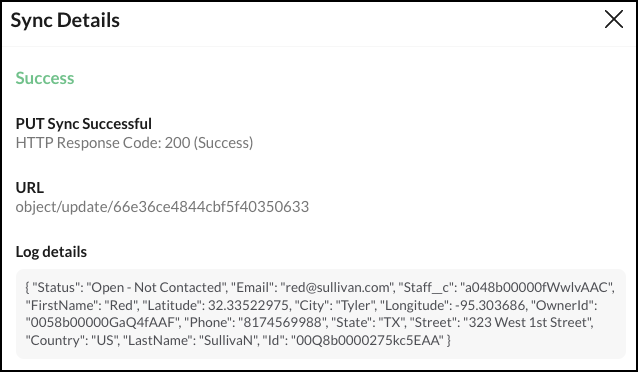Click the OwnerId value 0058b00000GaQ4fAAF
This screenshot has width=638, height=372.
(102, 322)
